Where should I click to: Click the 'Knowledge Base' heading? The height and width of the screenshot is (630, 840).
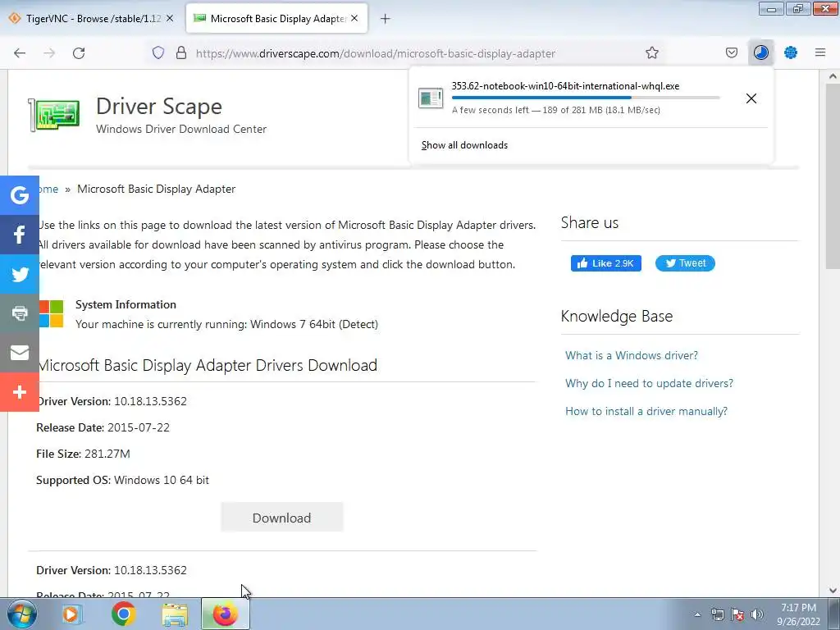[x=617, y=316]
